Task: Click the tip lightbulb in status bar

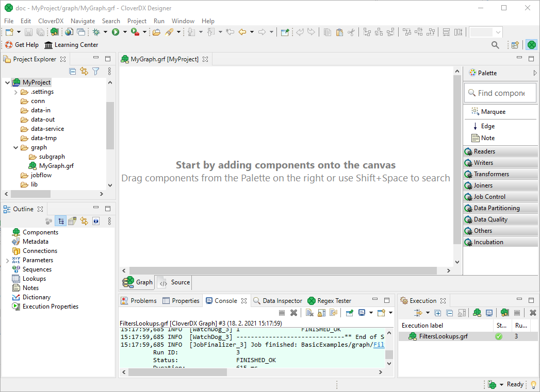Action: click(533, 384)
